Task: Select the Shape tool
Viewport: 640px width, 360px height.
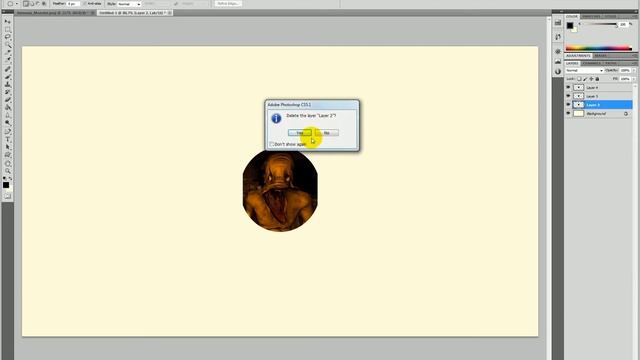Action: tap(7, 155)
